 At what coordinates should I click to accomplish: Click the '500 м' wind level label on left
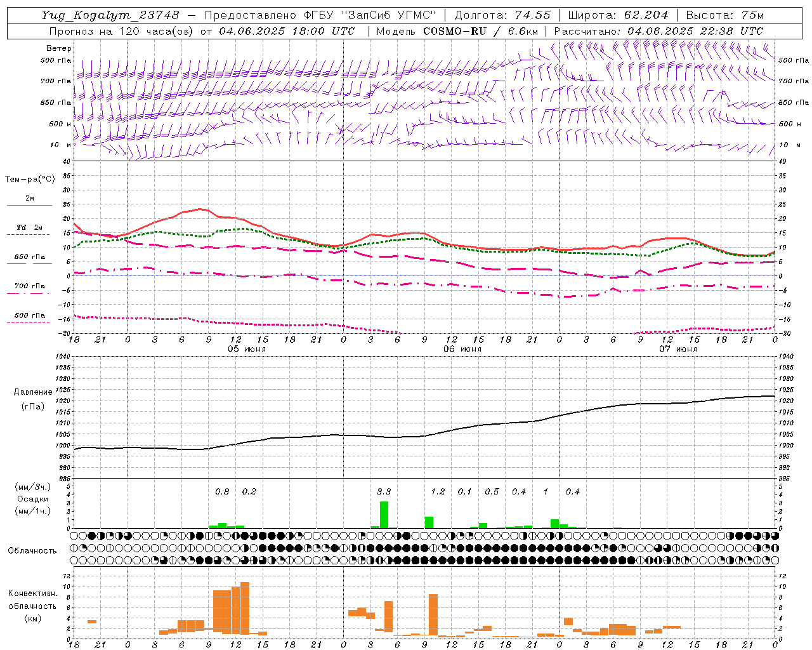tap(60, 124)
